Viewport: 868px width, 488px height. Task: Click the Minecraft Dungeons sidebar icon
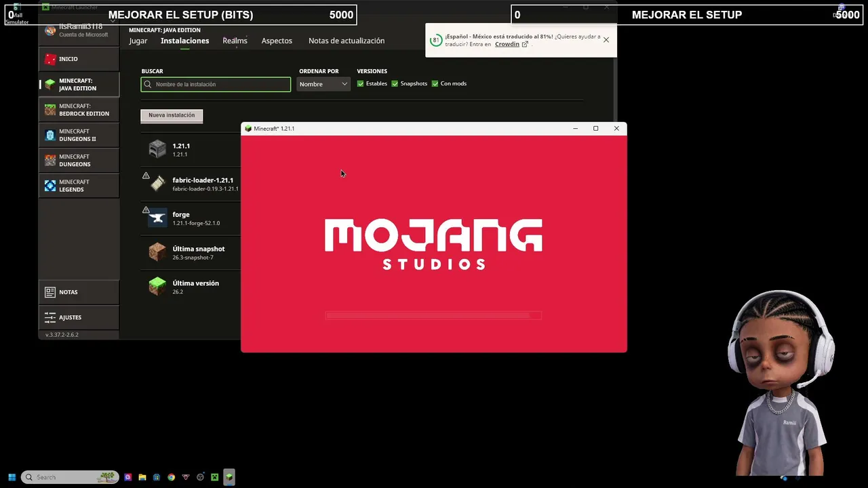(x=50, y=160)
